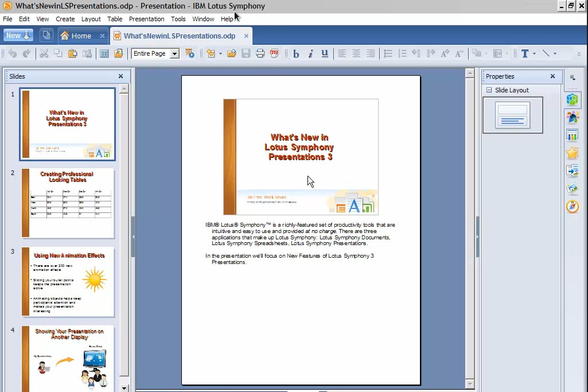Click the Cut scissors icon

[x=44, y=53]
